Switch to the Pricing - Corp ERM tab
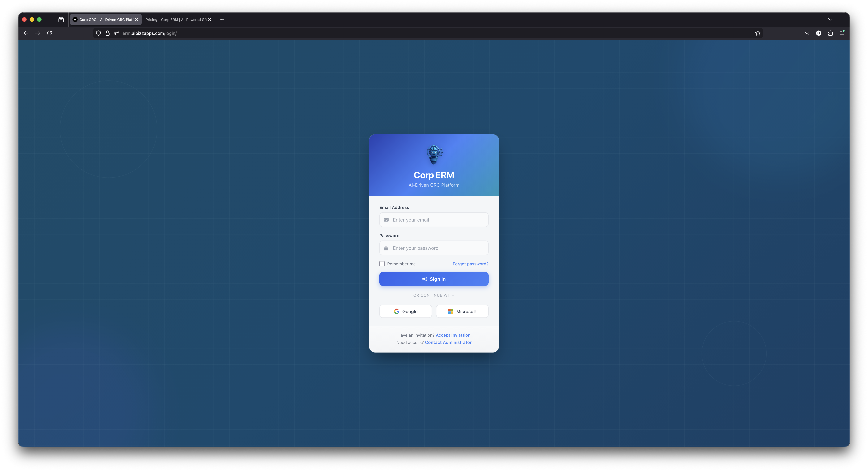868x471 pixels. pos(175,19)
